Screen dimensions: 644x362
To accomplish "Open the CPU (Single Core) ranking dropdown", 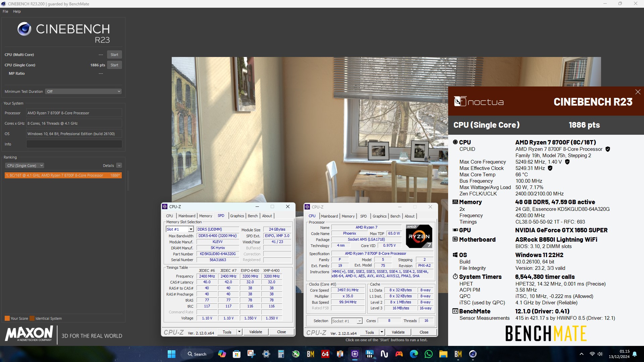I will [x=24, y=166].
